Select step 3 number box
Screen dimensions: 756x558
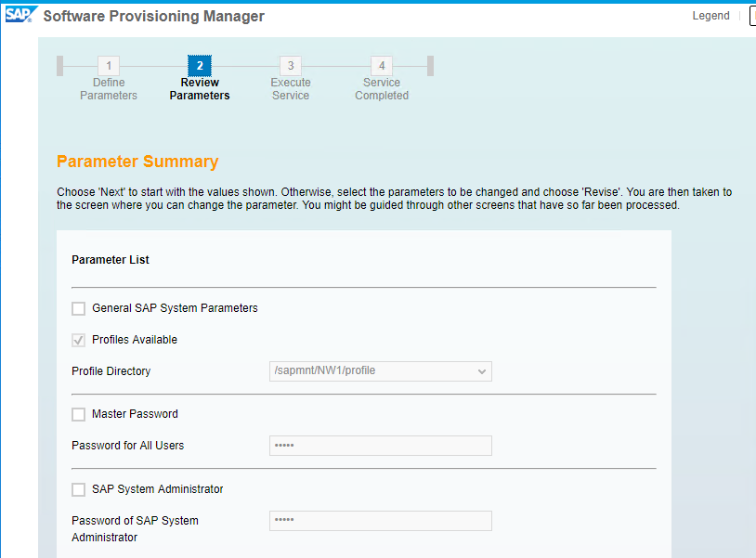tap(291, 66)
